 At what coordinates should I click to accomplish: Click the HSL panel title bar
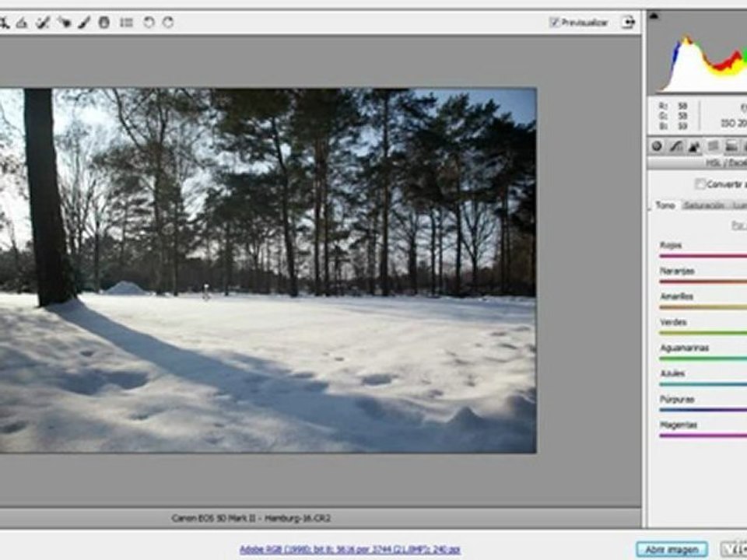697,163
